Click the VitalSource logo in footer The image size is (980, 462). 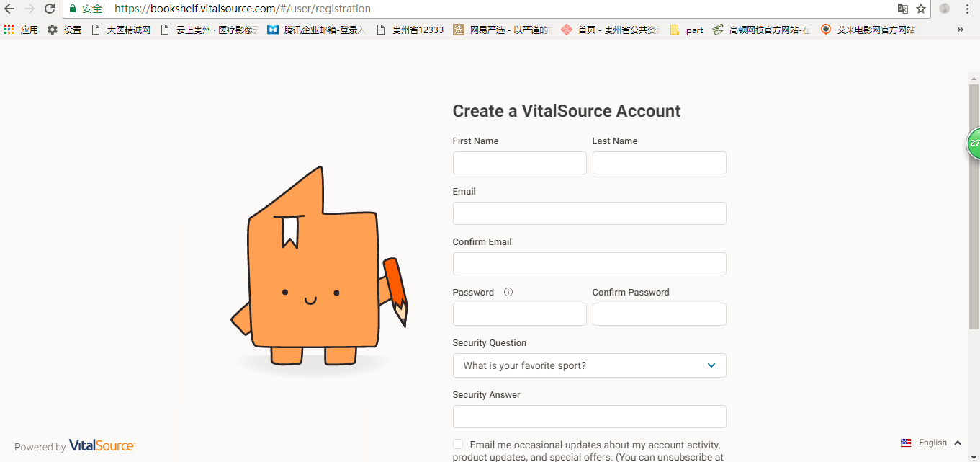click(x=102, y=445)
